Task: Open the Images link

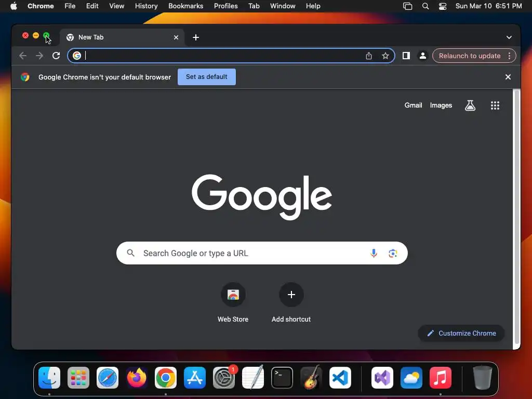Action: click(441, 105)
